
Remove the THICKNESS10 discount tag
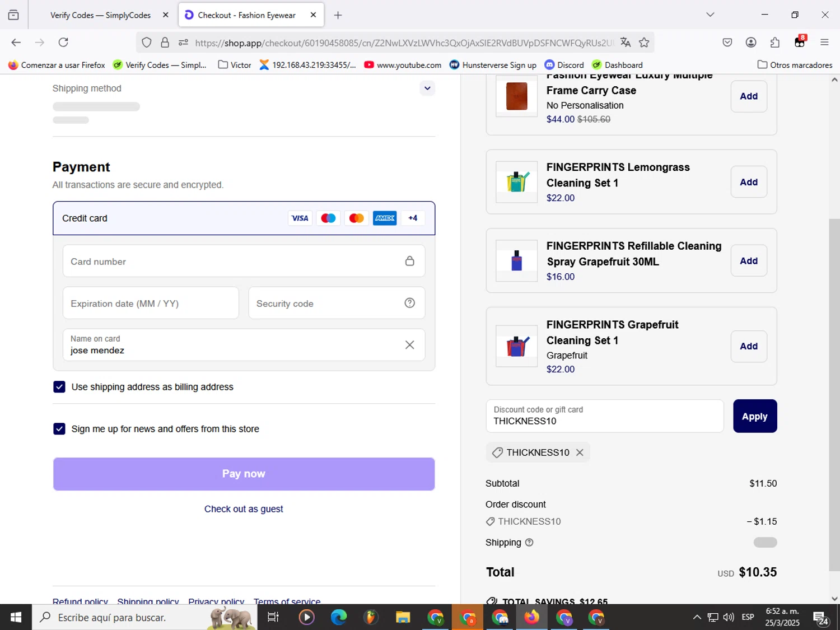click(x=580, y=452)
